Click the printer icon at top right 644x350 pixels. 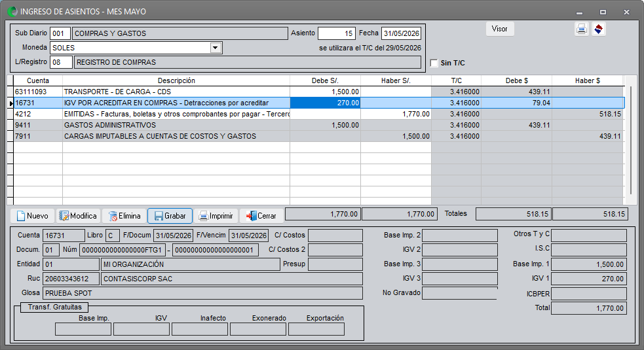(x=581, y=29)
